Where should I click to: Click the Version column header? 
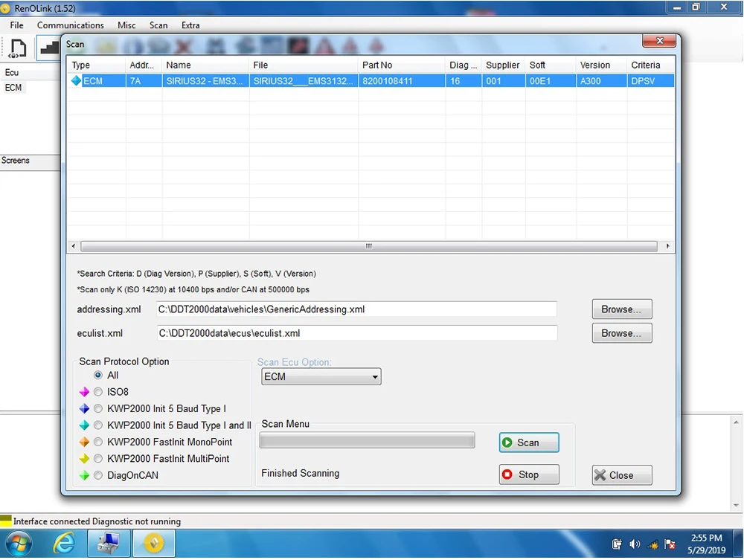point(601,65)
